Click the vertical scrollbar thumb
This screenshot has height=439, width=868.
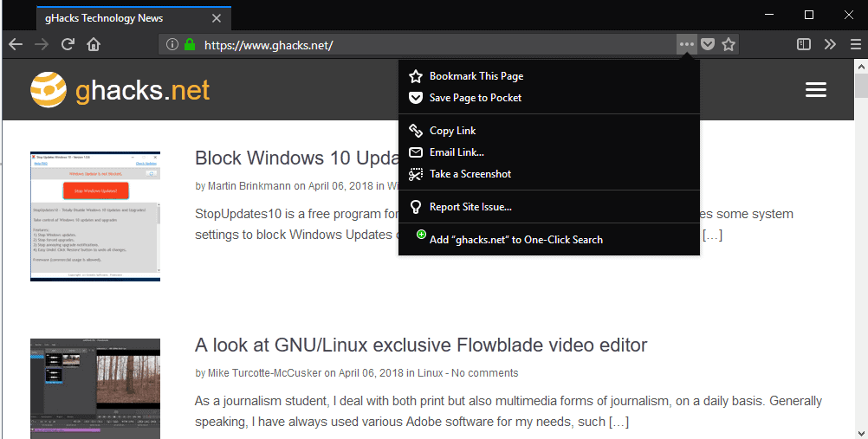coord(861,86)
